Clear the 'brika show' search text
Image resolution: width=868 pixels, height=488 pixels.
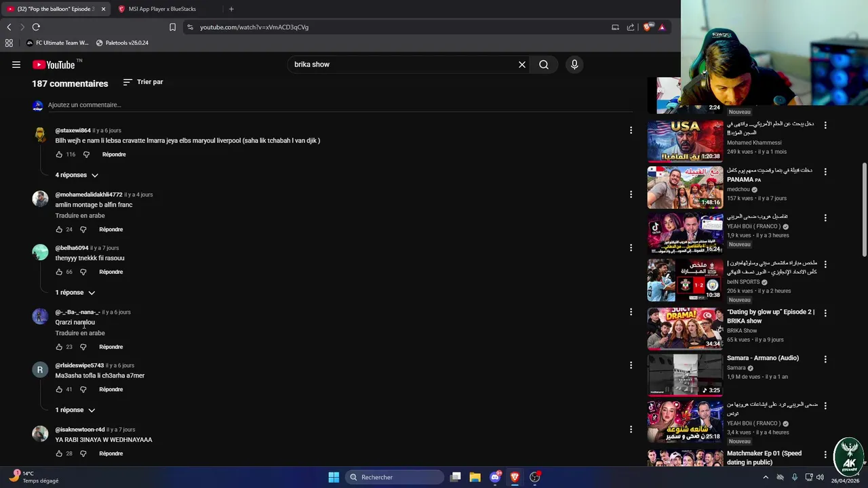(x=522, y=64)
